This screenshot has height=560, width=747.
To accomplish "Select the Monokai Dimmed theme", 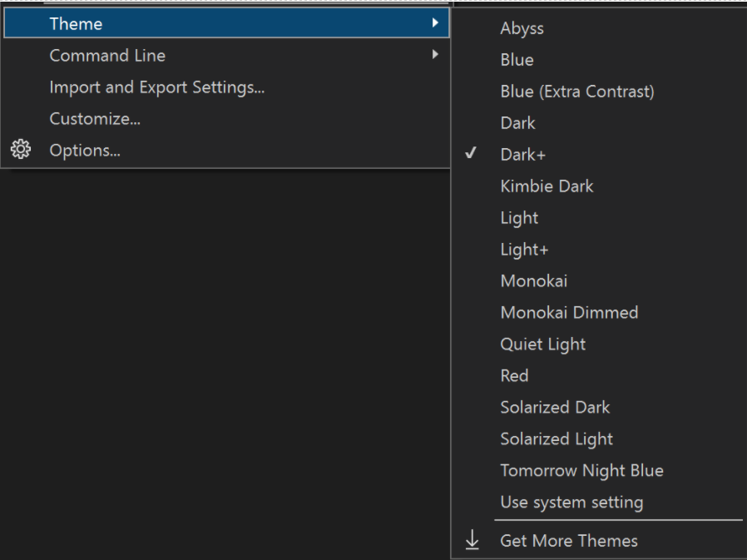I will pos(569,313).
